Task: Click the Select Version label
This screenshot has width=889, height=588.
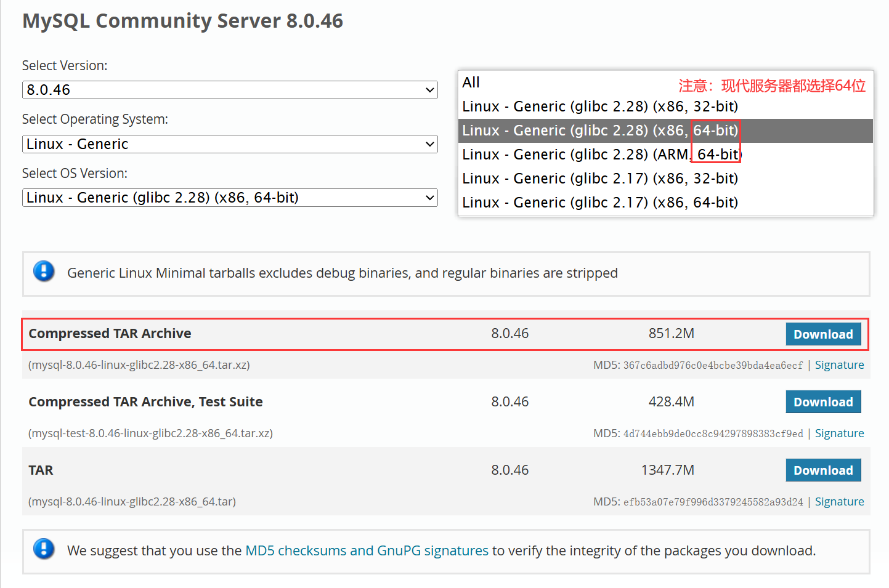Action: pos(65,66)
